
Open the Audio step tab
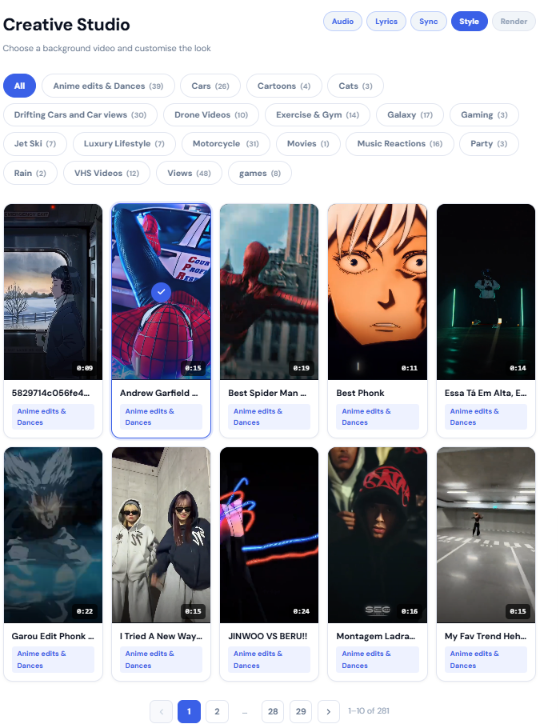343,21
